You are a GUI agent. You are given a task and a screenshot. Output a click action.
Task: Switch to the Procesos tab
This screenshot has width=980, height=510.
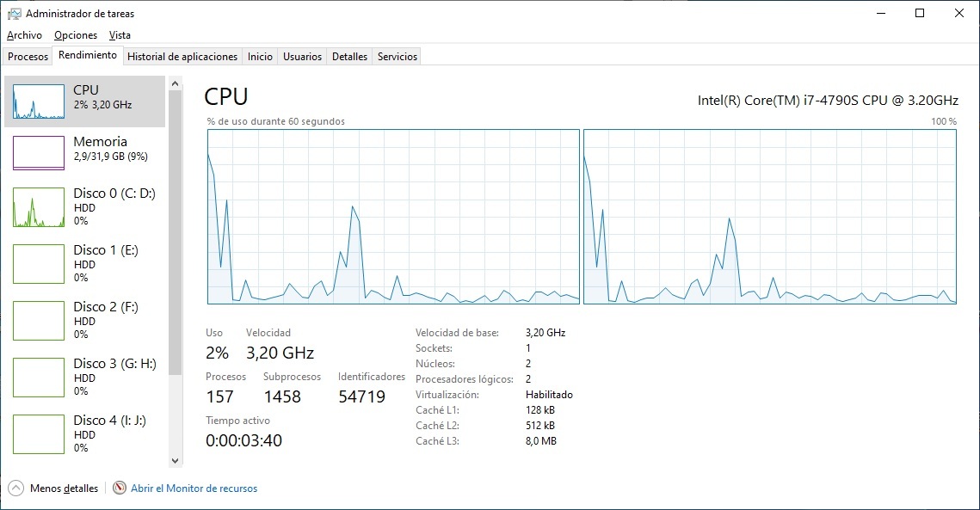tap(28, 57)
